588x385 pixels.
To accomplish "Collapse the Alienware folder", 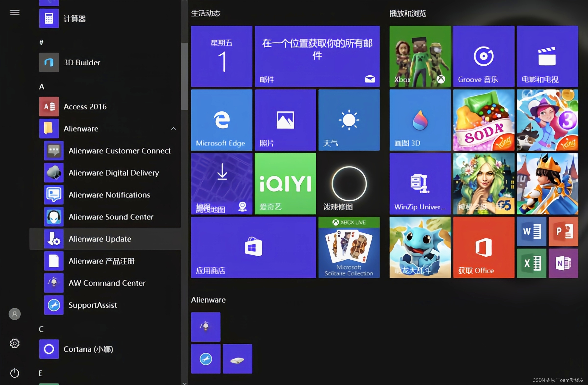I will pyautogui.click(x=173, y=129).
